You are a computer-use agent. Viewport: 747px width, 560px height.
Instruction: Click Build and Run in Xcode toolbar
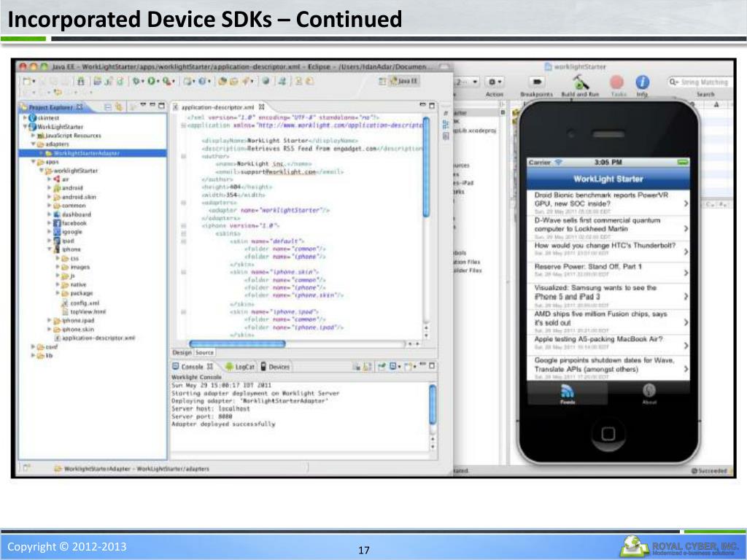[x=580, y=86]
